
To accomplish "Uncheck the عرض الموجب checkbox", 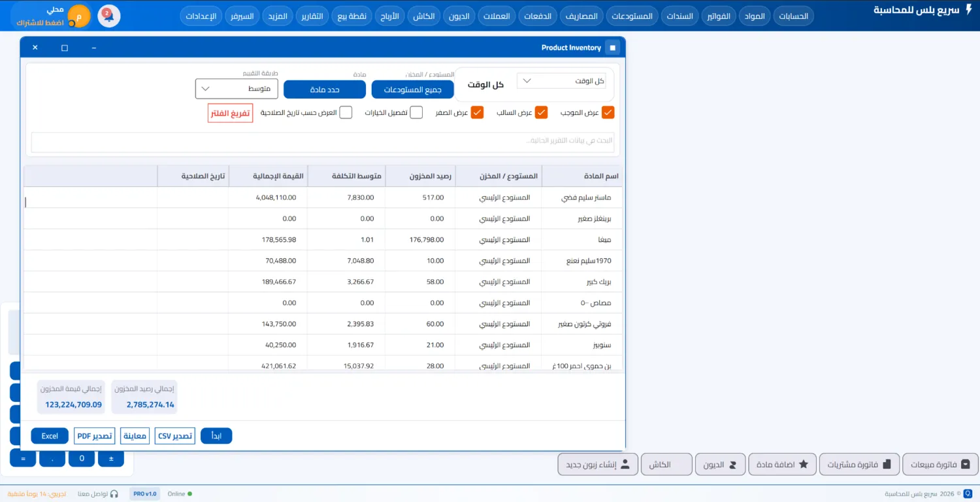I will (608, 112).
